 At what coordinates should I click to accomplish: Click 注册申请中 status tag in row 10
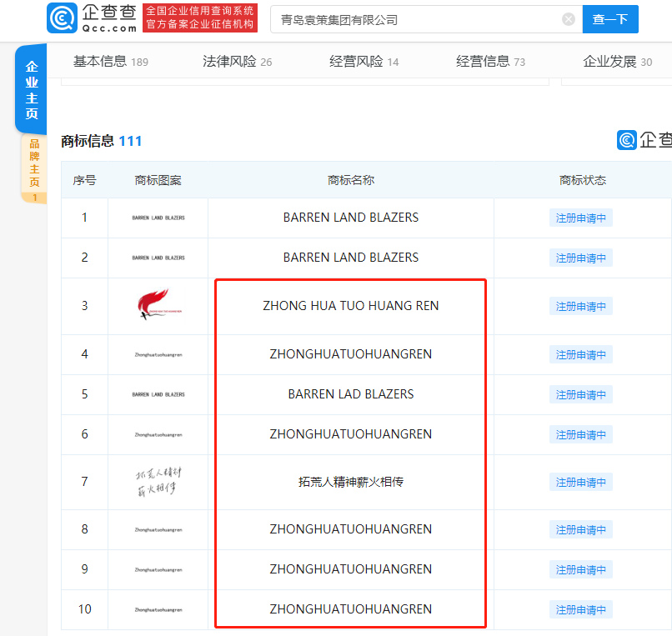581,610
